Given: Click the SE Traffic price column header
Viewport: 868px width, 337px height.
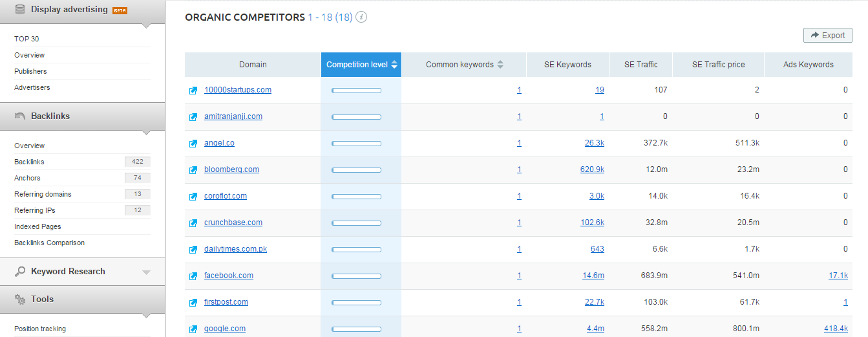Looking at the screenshot, I should pos(719,65).
